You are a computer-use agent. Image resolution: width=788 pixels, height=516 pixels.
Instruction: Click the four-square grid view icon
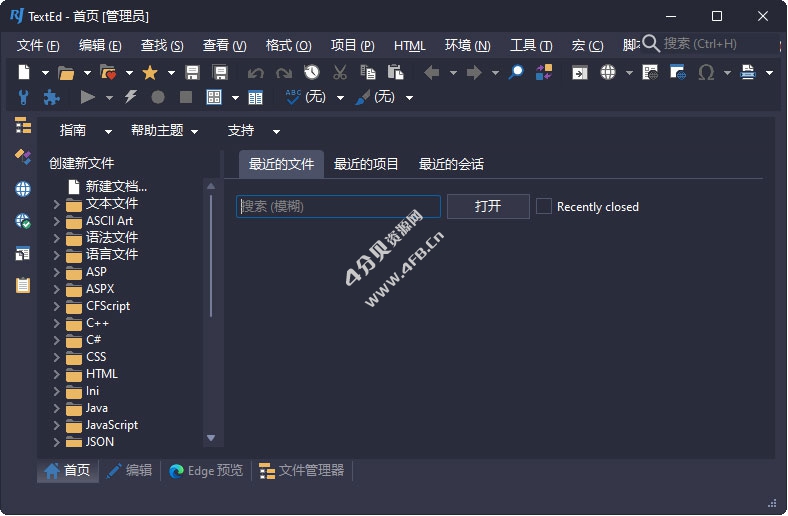214,97
